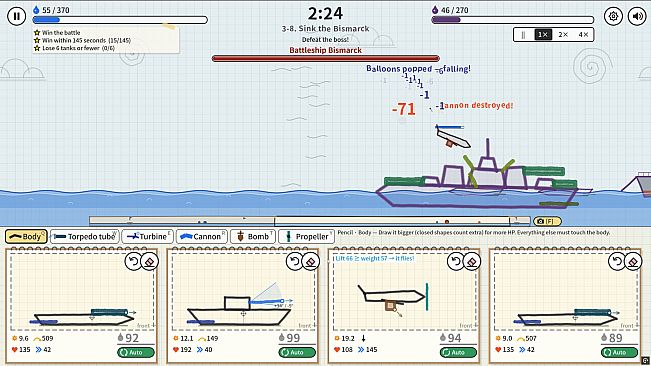Select the Body drawing tool
This screenshot has height=366, width=651.
26,237
